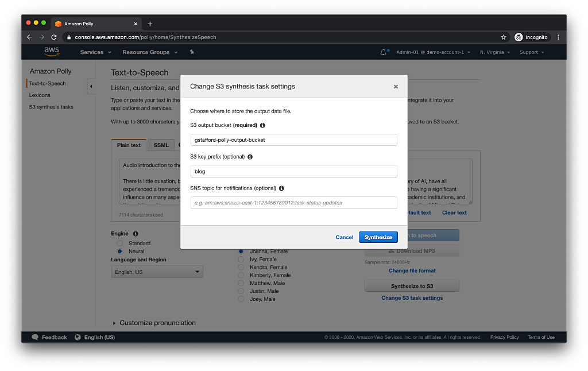The image size is (588, 371).
Task: Click the pin shortcut icon in AWS header
Action: 192,52
